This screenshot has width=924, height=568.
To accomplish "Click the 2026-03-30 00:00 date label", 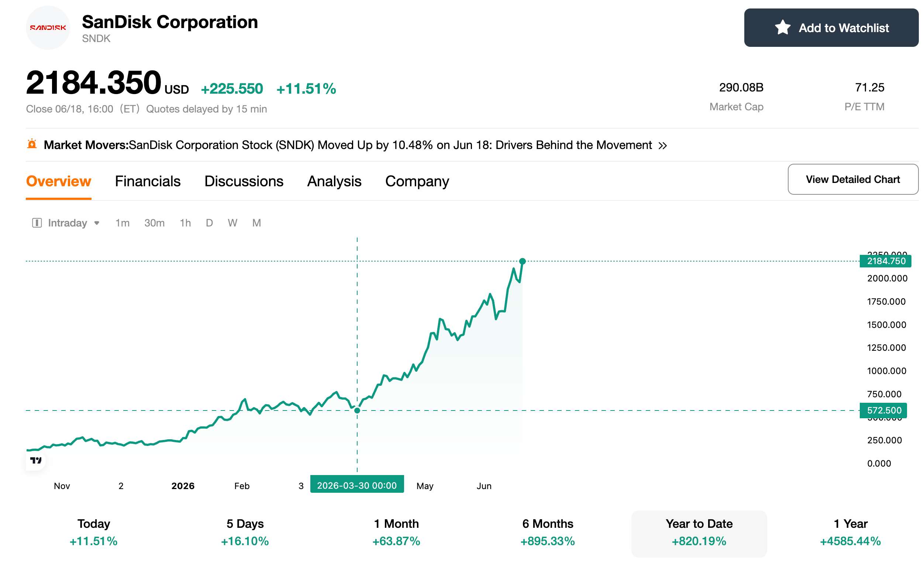I will 357,484.
